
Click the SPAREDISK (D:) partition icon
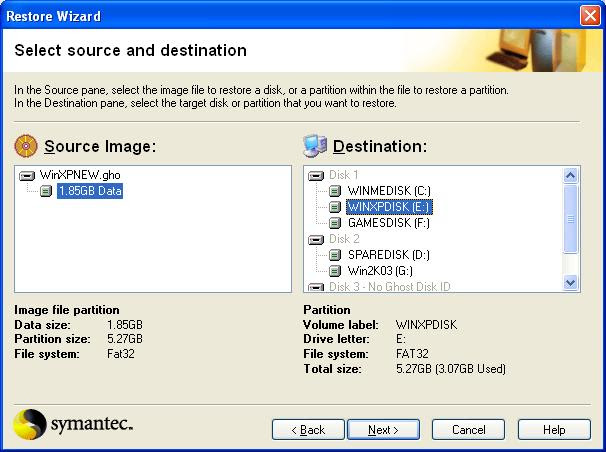(335, 255)
